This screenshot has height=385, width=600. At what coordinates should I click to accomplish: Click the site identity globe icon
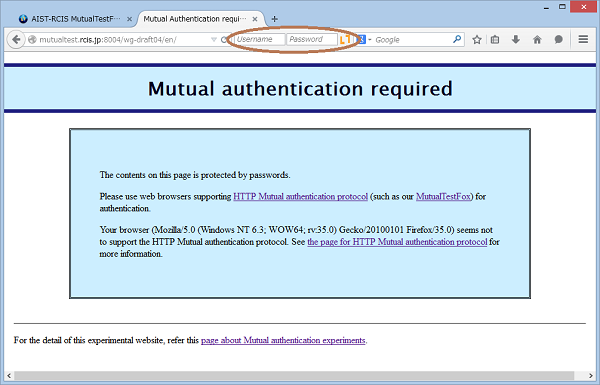pyautogui.click(x=32, y=39)
